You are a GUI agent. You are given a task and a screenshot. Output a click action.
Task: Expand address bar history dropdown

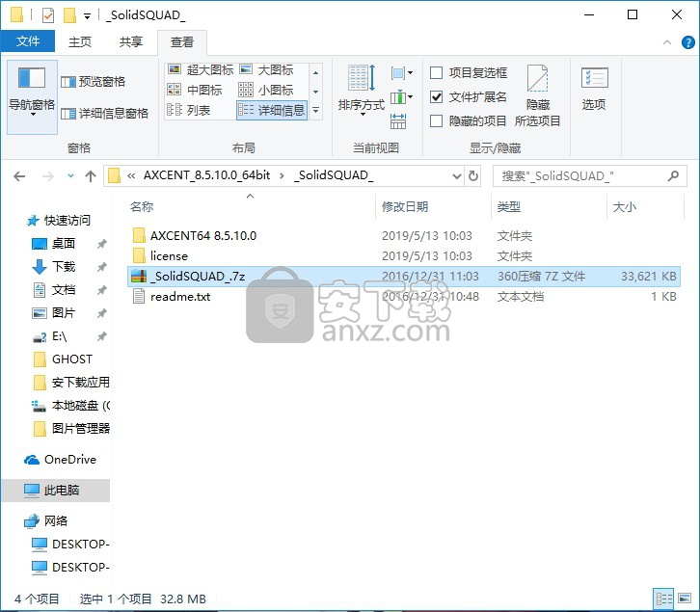point(457,175)
